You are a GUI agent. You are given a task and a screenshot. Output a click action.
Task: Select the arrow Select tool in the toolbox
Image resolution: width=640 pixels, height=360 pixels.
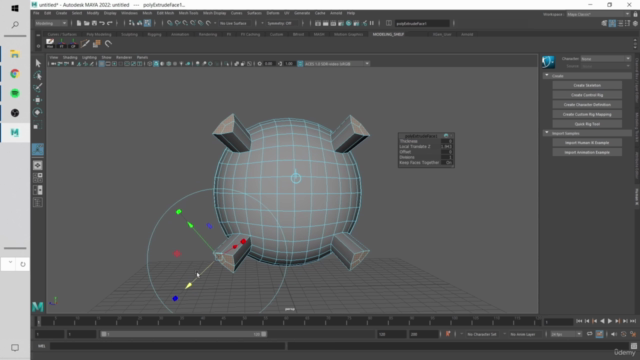[x=38, y=63]
